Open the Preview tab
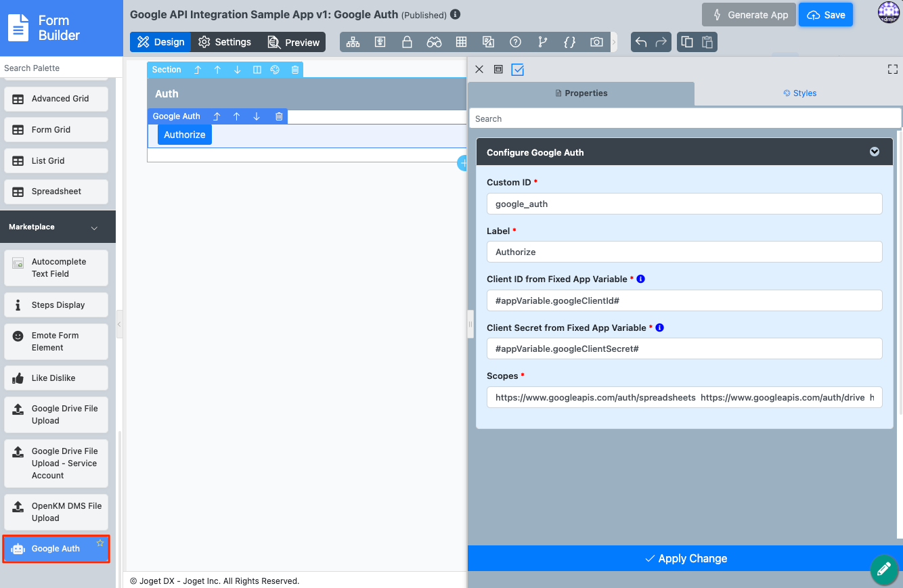Image resolution: width=903 pixels, height=588 pixels. (x=293, y=42)
